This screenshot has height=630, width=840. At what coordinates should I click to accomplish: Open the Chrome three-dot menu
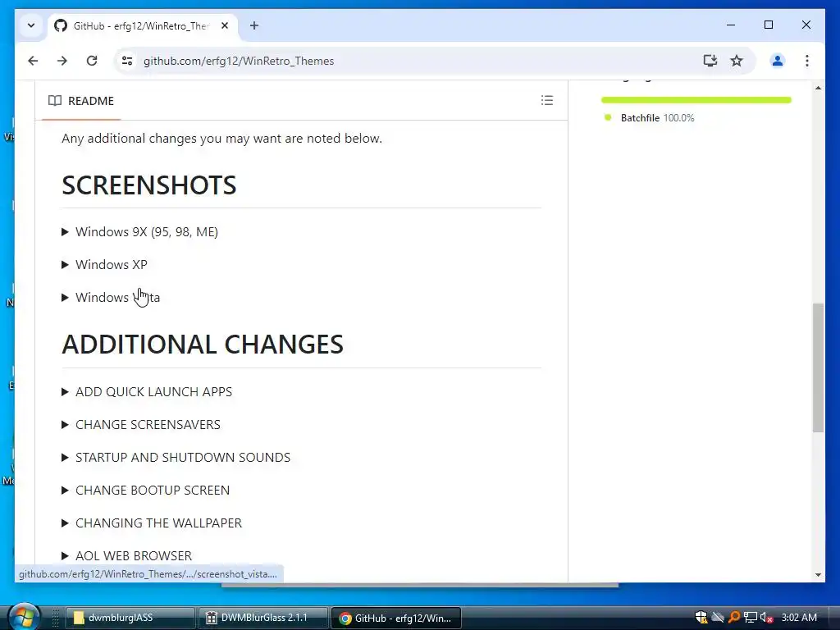click(807, 61)
